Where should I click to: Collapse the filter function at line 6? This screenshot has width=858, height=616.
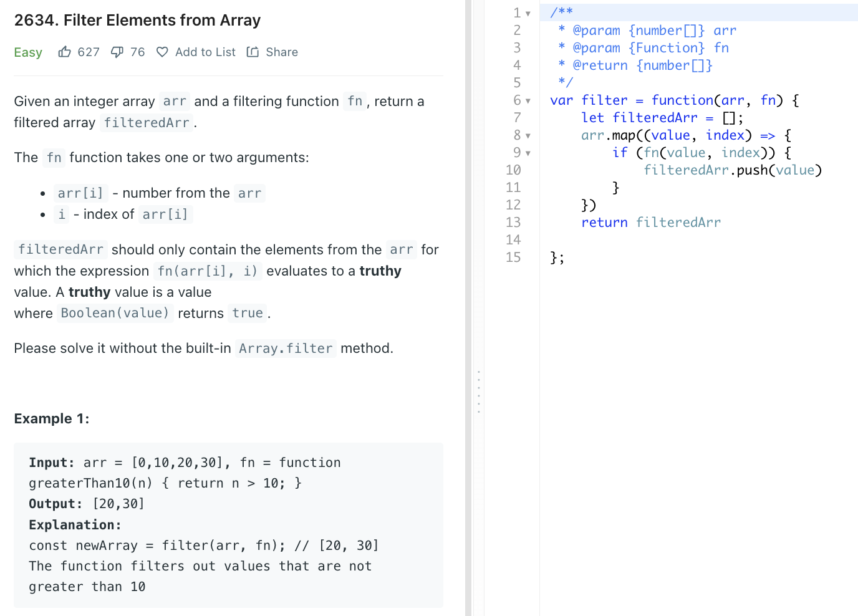click(x=528, y=100)
